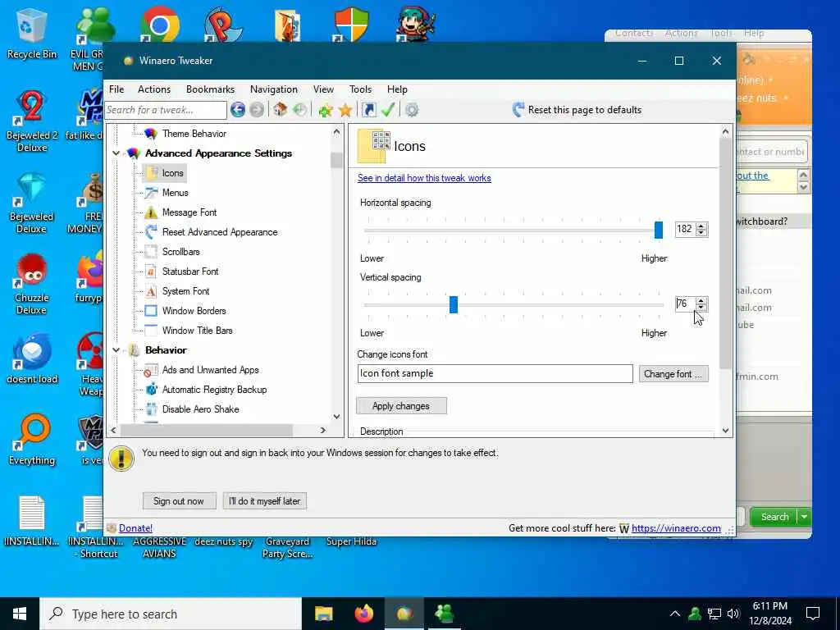The image size is (840, 630).
Task: Open the Bookmarks menu
Action: (x=210, y=89)
